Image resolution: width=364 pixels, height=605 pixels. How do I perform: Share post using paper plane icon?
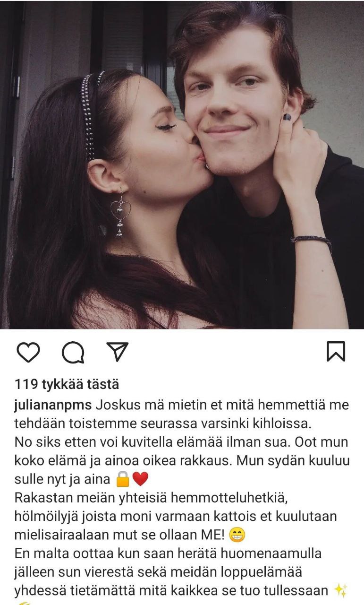tap(117, 352)
